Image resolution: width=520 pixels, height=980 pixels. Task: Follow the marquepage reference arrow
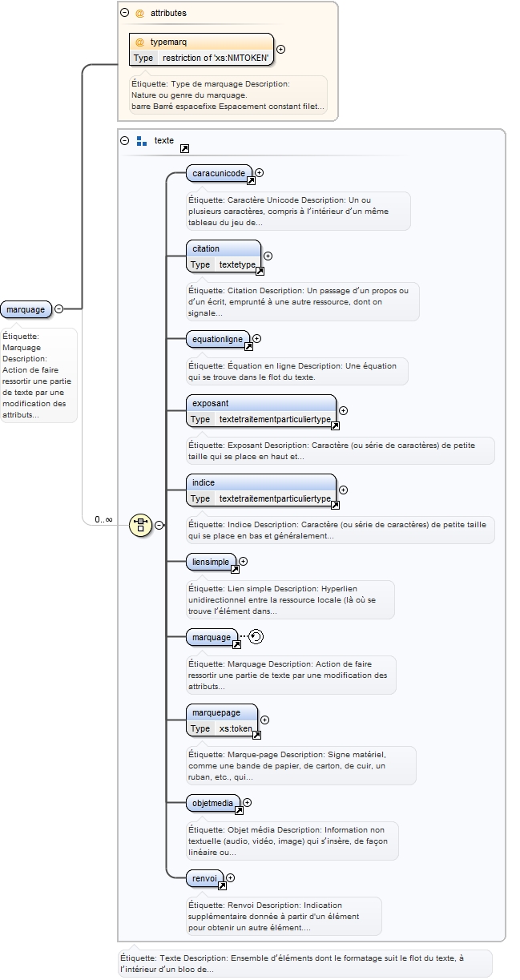point(256,736)
